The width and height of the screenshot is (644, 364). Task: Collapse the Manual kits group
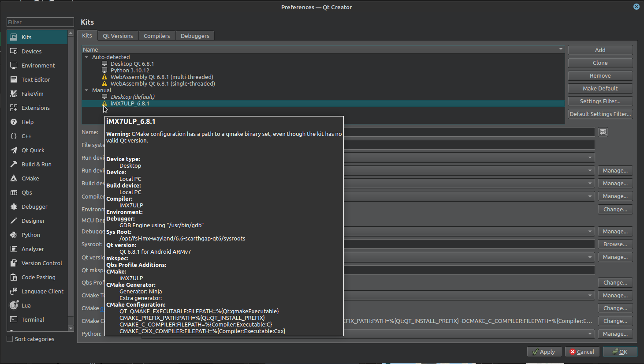click(86, 90)
